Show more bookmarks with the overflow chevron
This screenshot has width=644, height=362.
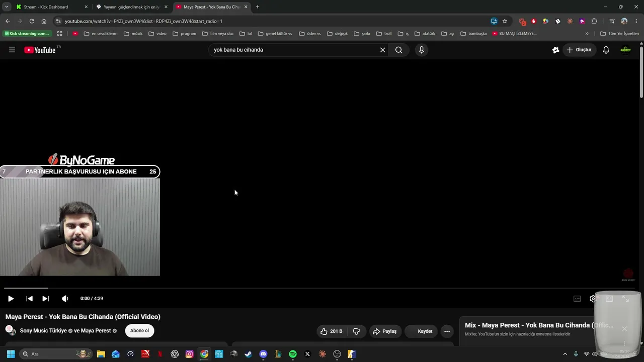tap(587, 34)
